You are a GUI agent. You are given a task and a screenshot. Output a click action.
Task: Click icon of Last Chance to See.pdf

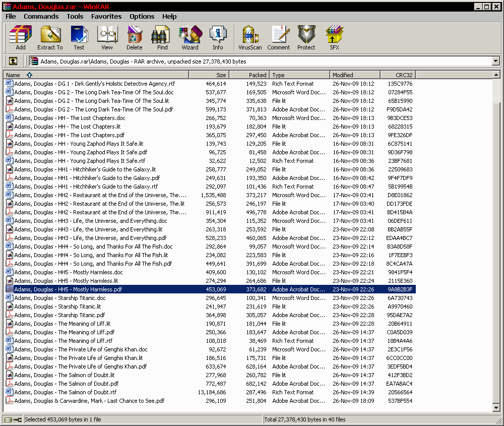point(10,401)
